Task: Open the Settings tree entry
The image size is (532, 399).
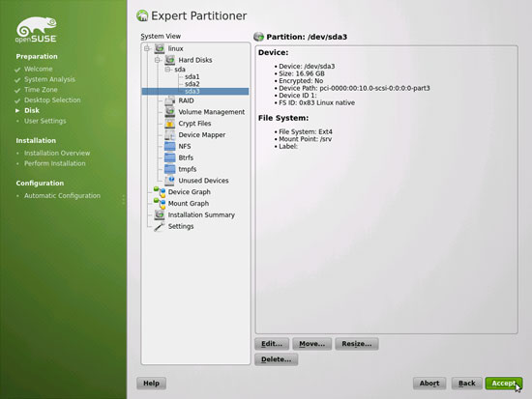Action: [181, 226]
